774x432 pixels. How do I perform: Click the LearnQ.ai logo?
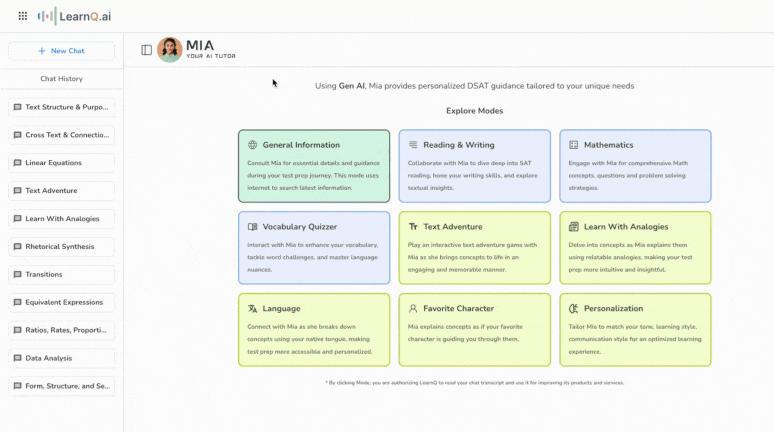click(75, 16)
